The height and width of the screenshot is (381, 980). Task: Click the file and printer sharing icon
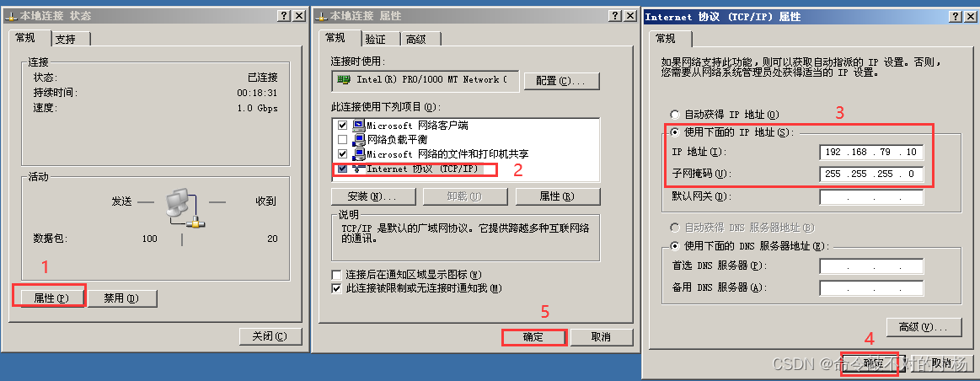tap(358, 154)
